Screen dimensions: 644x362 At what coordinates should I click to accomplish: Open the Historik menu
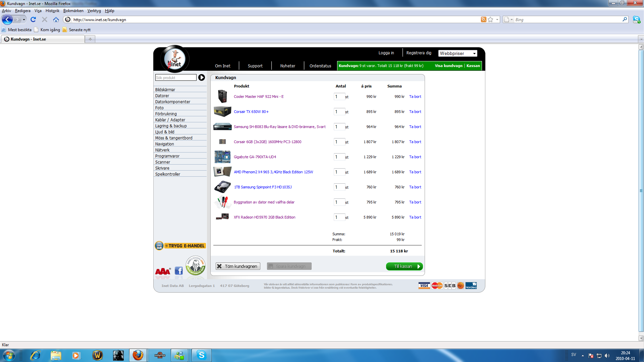52,11
